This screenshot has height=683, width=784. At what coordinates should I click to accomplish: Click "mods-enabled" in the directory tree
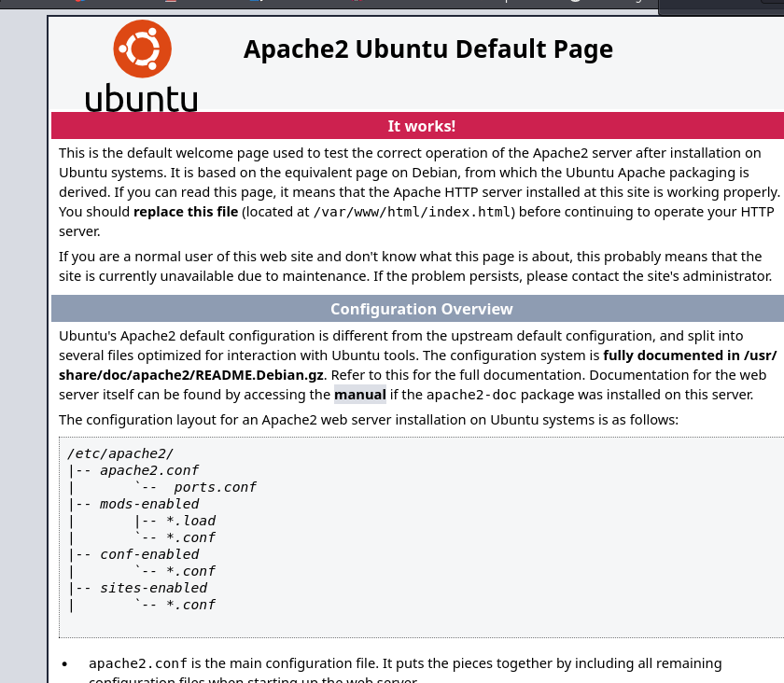149,504
